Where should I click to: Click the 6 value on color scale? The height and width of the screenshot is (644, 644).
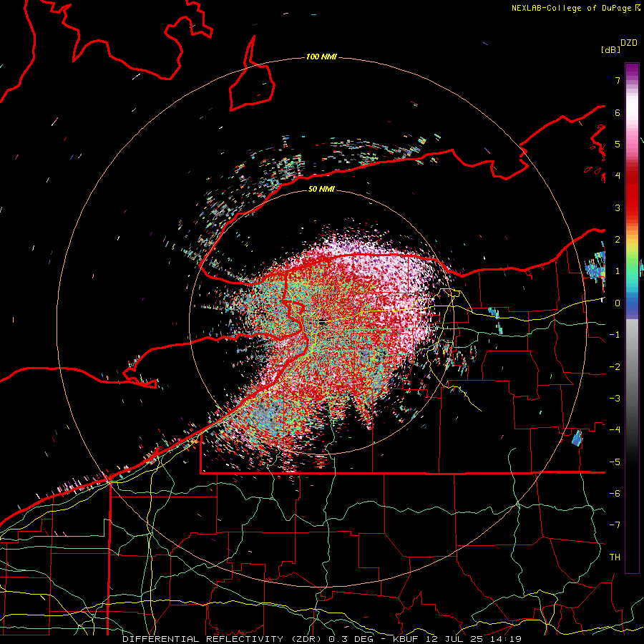coord(618,112)
